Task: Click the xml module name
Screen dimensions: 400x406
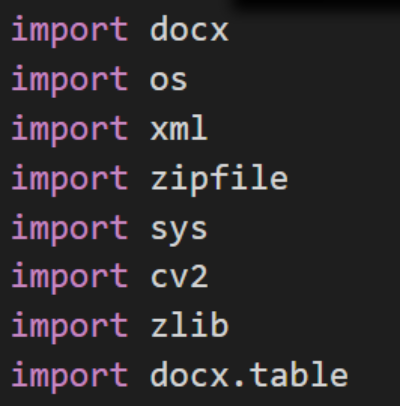Action: pos(179,127)
